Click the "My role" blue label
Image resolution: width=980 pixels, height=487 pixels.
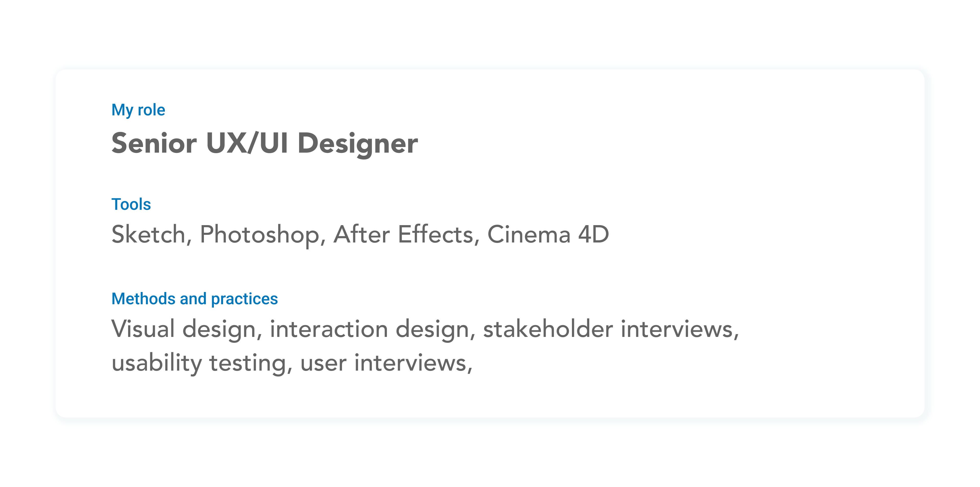[x=138, y=110]
